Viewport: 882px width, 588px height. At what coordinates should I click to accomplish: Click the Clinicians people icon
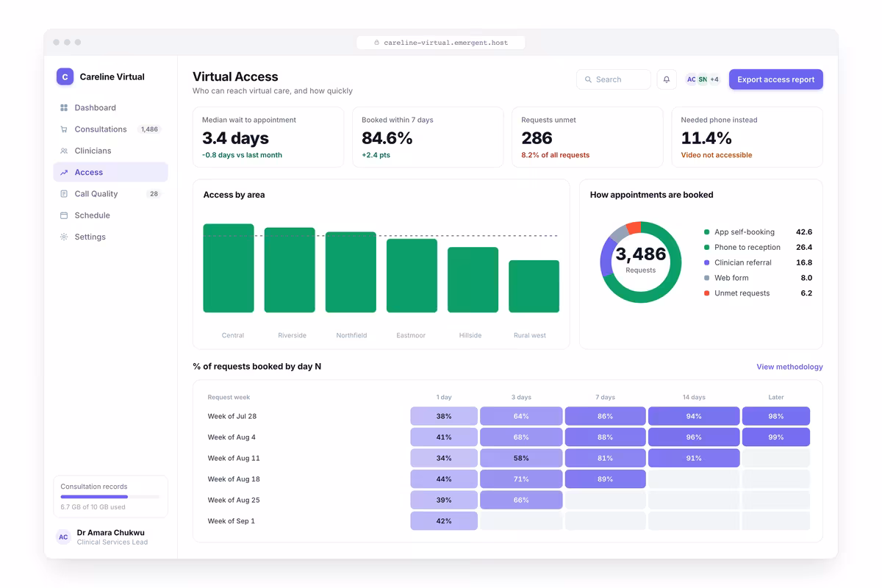click(64, 151)
